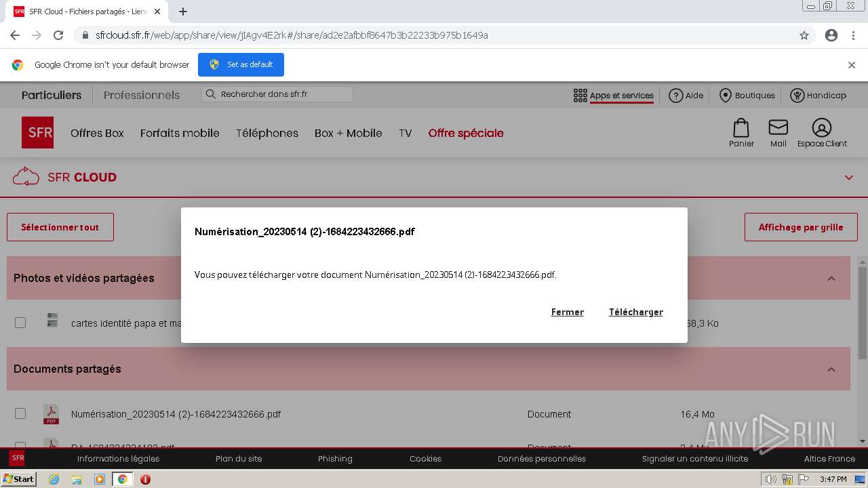Dismiss the default browser notification bar

tap(851, 64)
